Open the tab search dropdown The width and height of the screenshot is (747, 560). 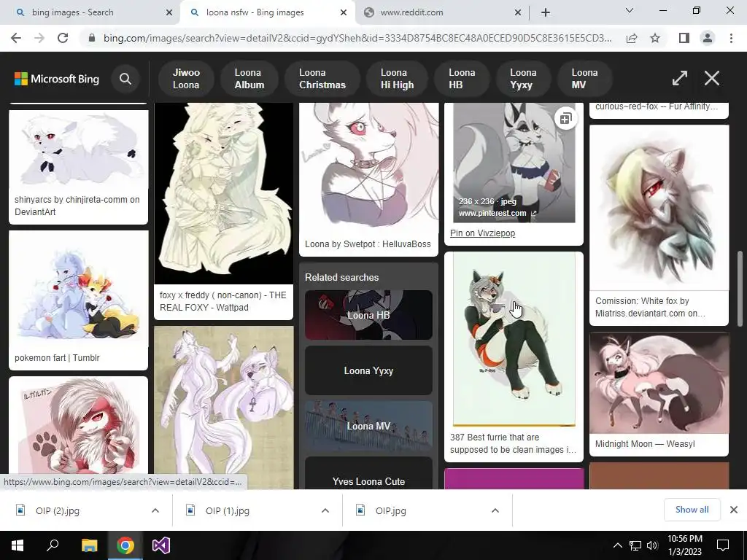coord(630,10)
